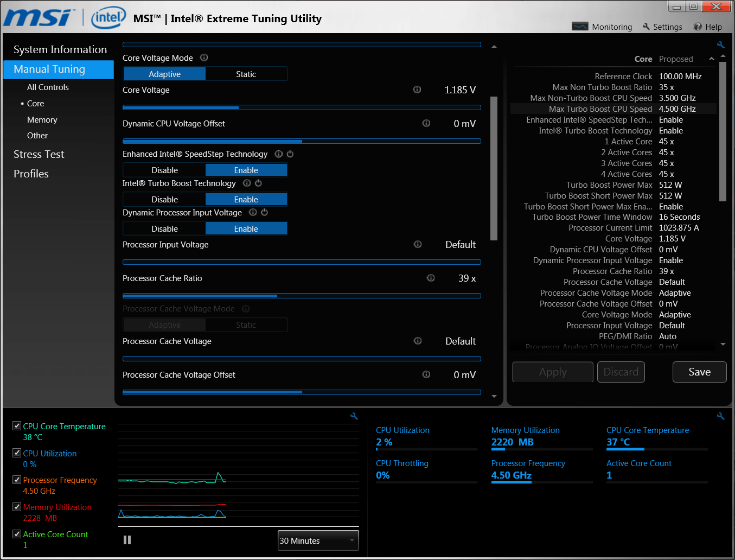This screenshot has height=560, width=735.
Task: Enable Enhanced Intel SpeedStep Technology
Action: pyautogui.click(x=246, y=170)
